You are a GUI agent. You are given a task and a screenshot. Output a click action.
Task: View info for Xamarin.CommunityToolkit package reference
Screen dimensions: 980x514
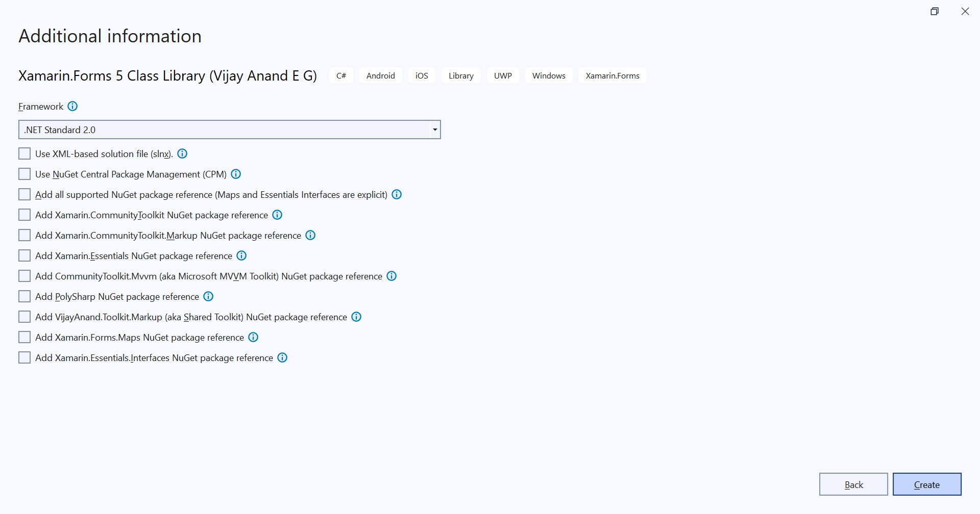click(277, 215)
